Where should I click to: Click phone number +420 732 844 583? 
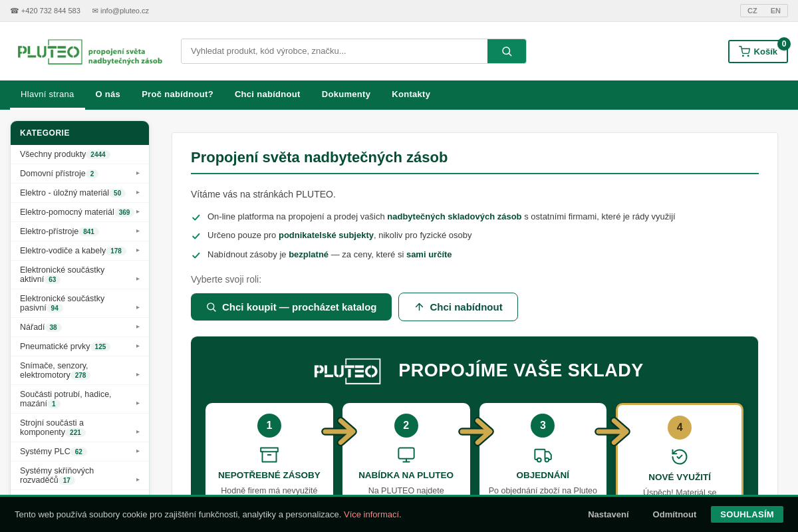point(45,11)
